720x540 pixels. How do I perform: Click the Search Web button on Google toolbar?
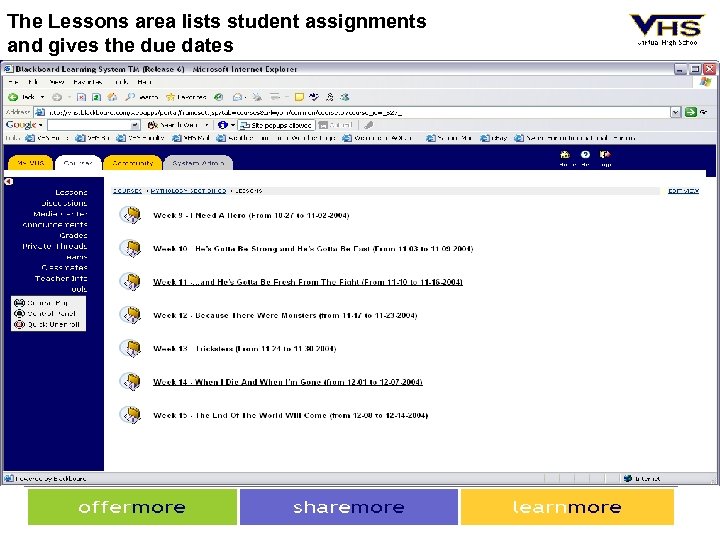coord(174,125)
